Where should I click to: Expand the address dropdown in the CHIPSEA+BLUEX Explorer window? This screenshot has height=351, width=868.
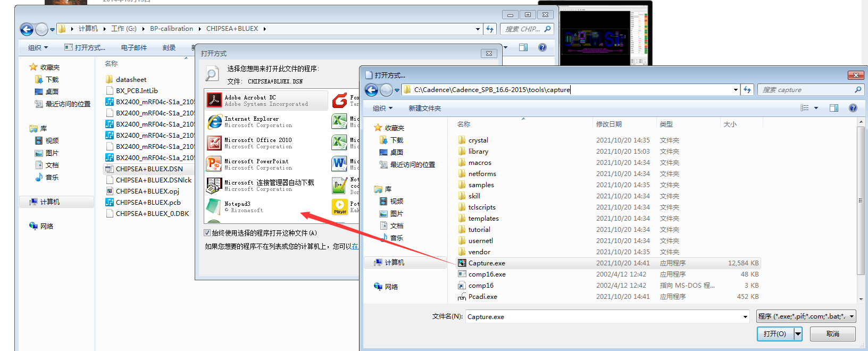pyautogui.click(x=478, y=29)
